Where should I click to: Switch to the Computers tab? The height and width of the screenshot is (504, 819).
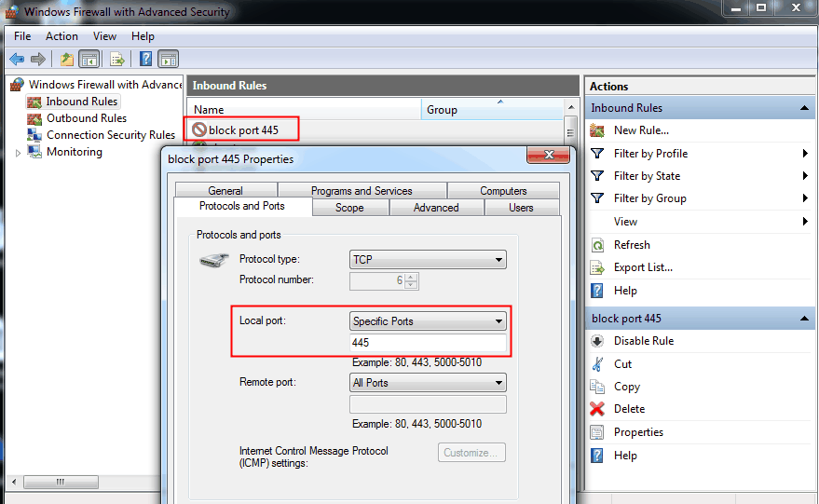[x=503, y=191]
